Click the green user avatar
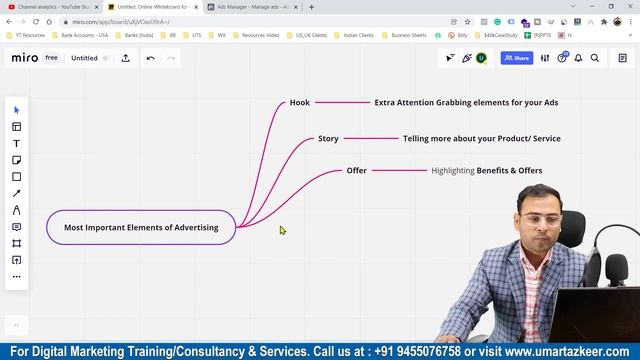This screenshot has width=640, height=360. click(481, 58)
